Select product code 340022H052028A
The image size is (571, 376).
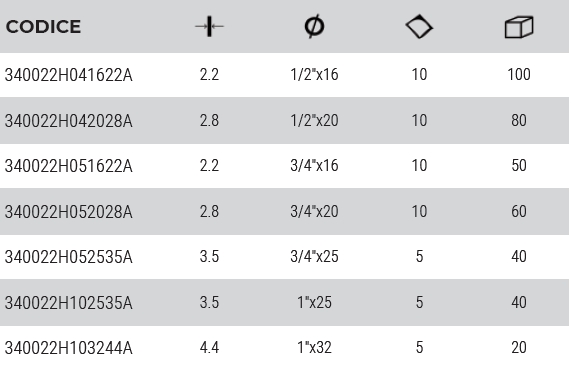pos(68,211)
